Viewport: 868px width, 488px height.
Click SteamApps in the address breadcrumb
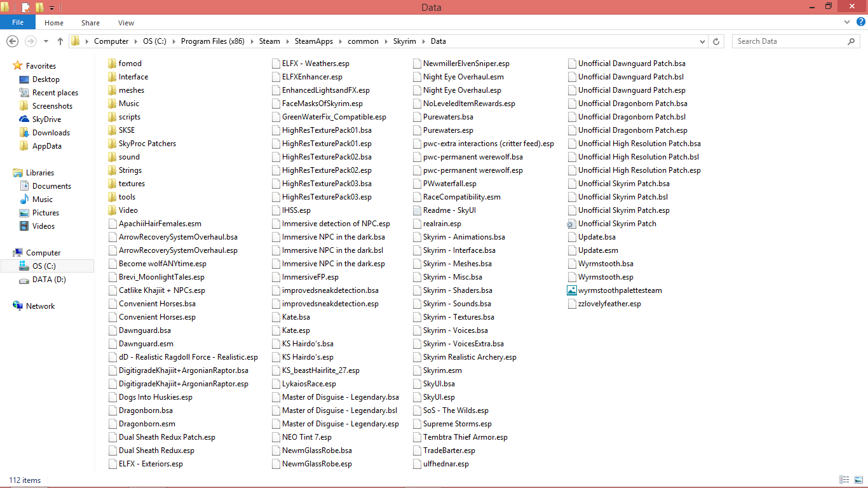tap(314, 41)
